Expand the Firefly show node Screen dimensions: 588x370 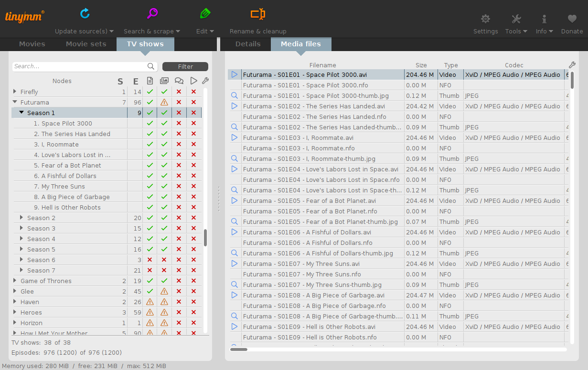15,92
